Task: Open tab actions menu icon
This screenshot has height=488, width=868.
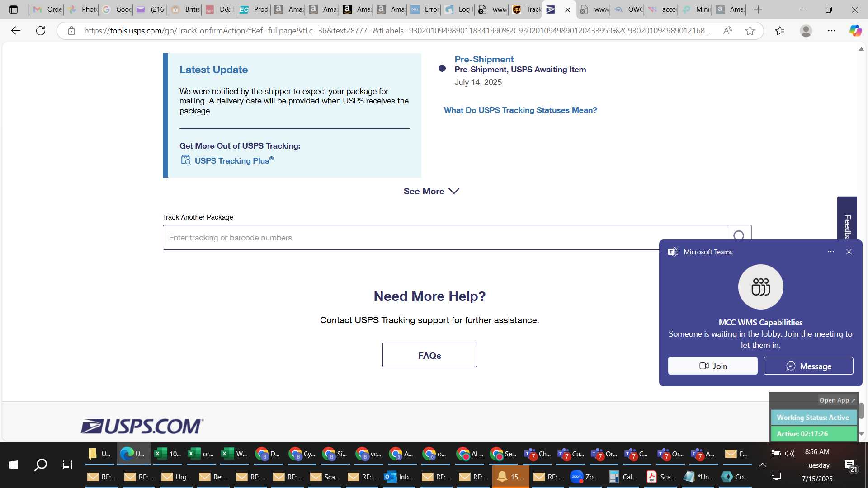Action: tap(14, 9)
